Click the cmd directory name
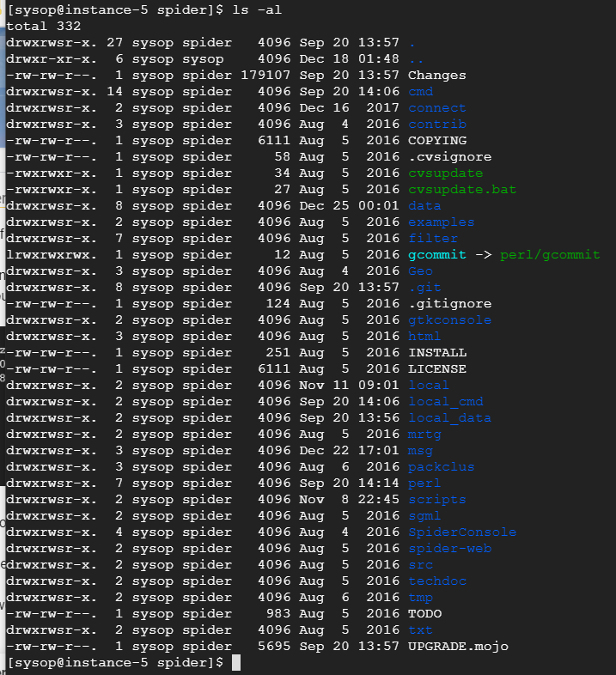This screenshot has height=675, width=616. pyautogui.click(x=420, y=92)
